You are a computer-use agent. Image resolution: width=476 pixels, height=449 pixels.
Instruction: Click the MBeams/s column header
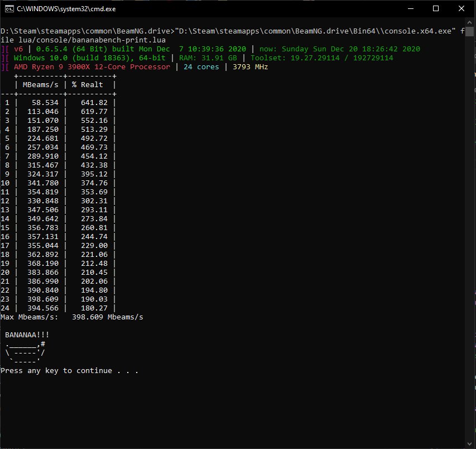(40, 85)
